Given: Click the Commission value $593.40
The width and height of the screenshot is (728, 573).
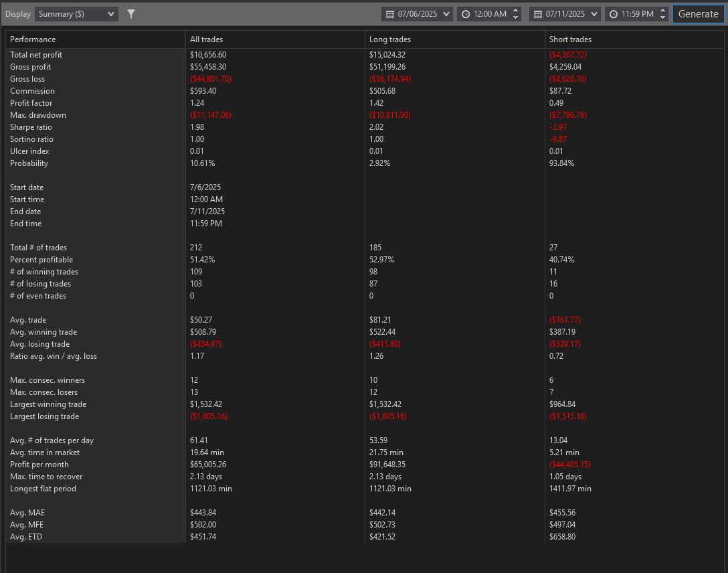Looking at the screenshot, I should (203, 91).
